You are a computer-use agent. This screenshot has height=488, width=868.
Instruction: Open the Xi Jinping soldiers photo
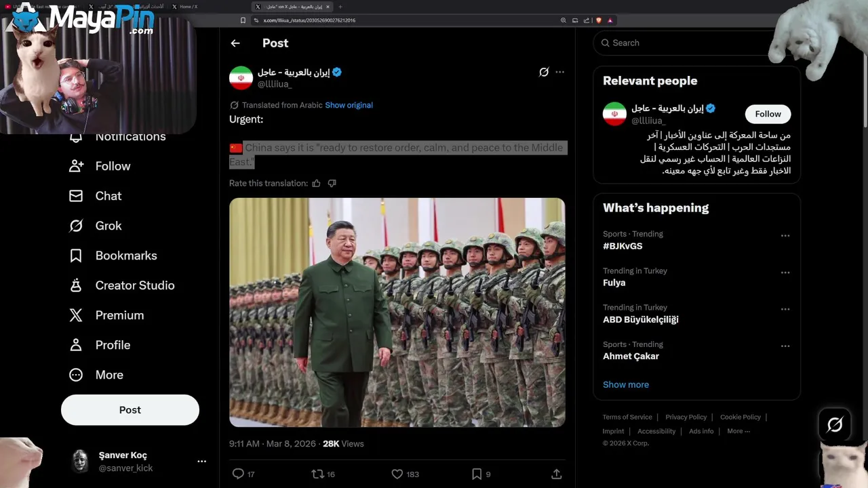tap(397, 312)
